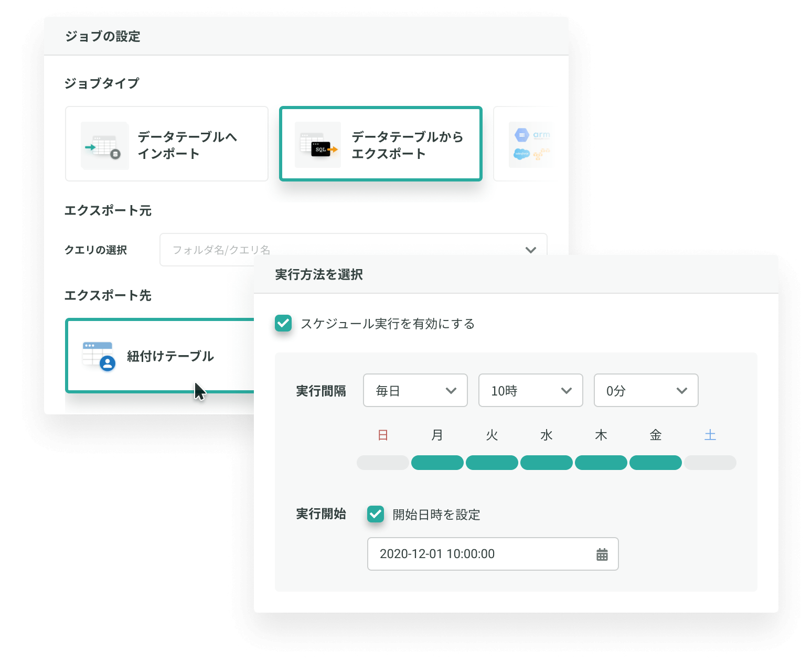Click the 紐付けテーブル table icon
This screenshot has height=663, width=812.
point(96,356)
